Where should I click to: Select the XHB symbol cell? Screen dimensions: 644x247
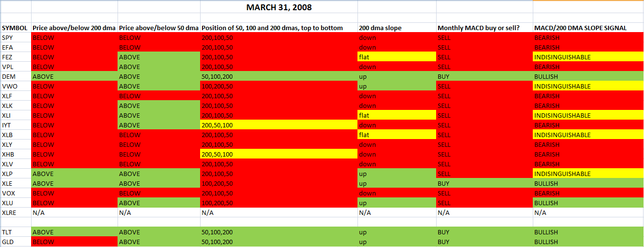(x=15, y=154)
